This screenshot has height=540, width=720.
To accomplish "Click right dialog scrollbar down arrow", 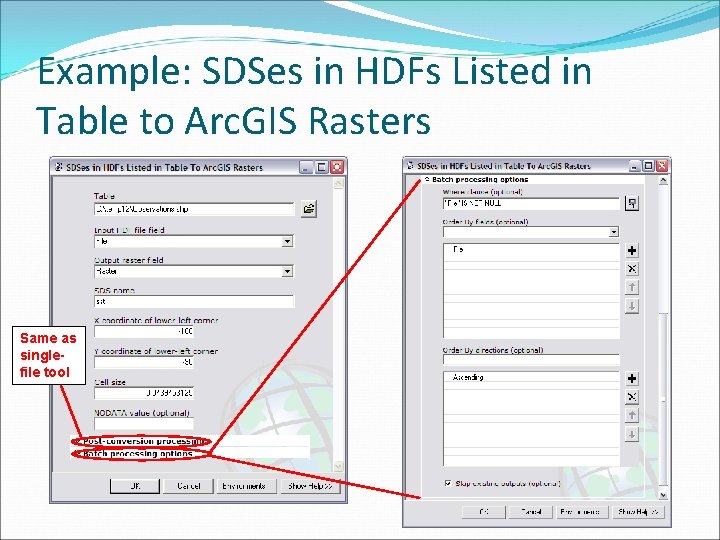I will [663, 495].
